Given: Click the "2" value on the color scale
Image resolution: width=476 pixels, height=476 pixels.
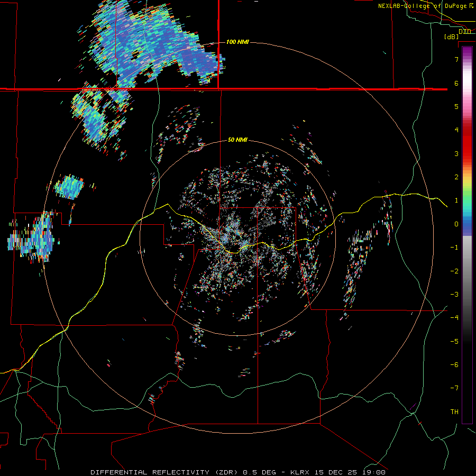Looking at the screenshot, I should coord(456,177).
